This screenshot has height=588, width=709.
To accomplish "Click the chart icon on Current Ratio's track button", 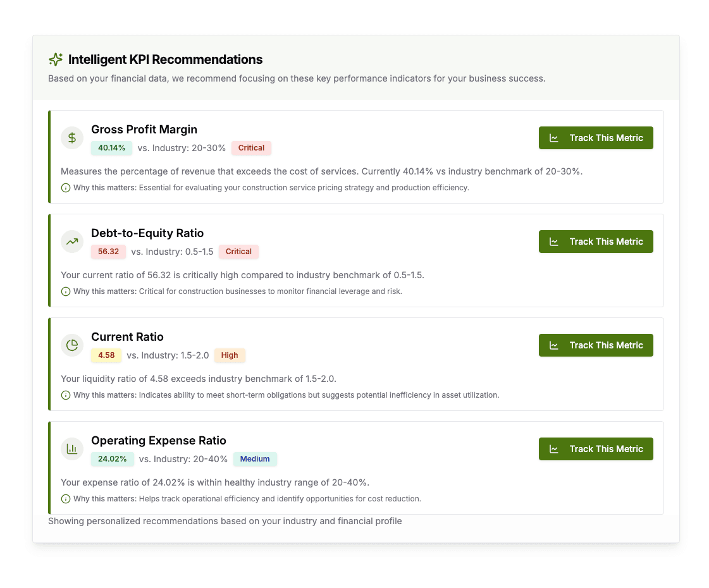I will pos(555,345).
